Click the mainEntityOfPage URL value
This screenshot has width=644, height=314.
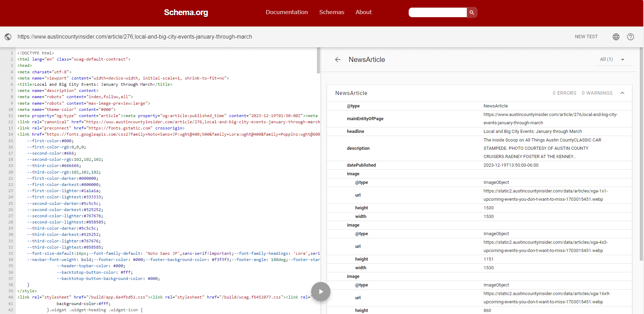point(550,119)
